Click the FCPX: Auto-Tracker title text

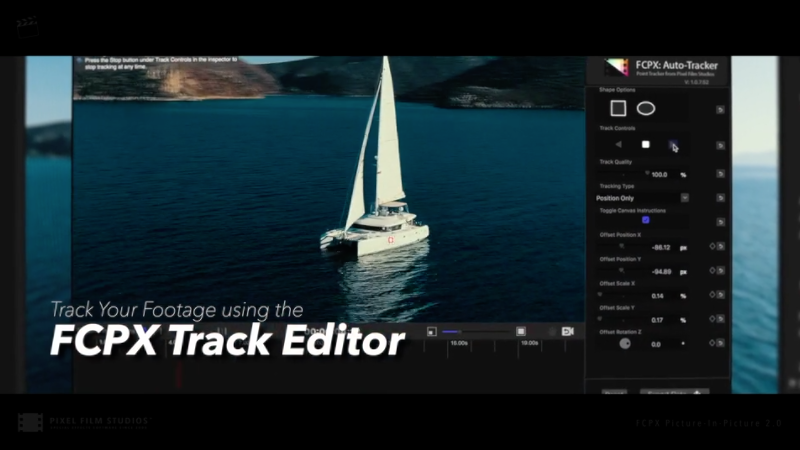(x=677, y=65)
